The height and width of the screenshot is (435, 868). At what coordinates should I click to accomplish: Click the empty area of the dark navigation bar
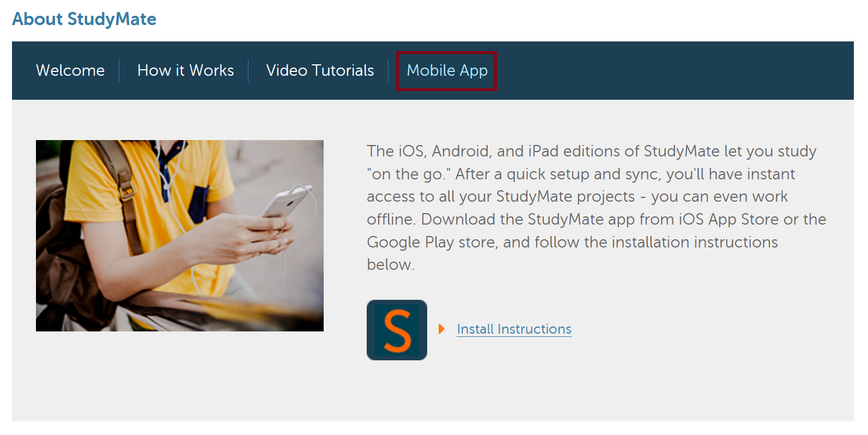[670, 71]
